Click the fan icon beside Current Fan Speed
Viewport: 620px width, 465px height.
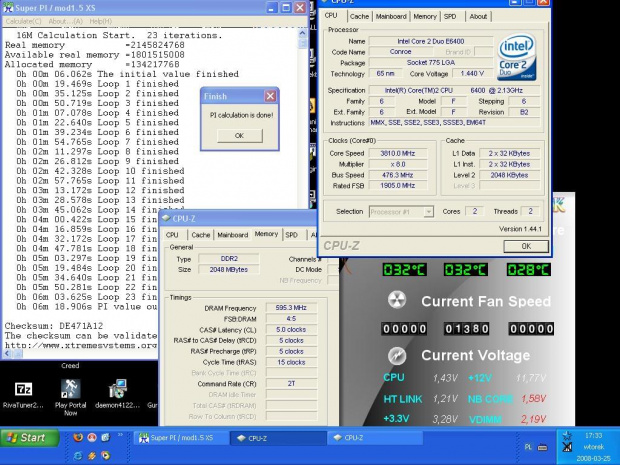(x=397, y=300)
